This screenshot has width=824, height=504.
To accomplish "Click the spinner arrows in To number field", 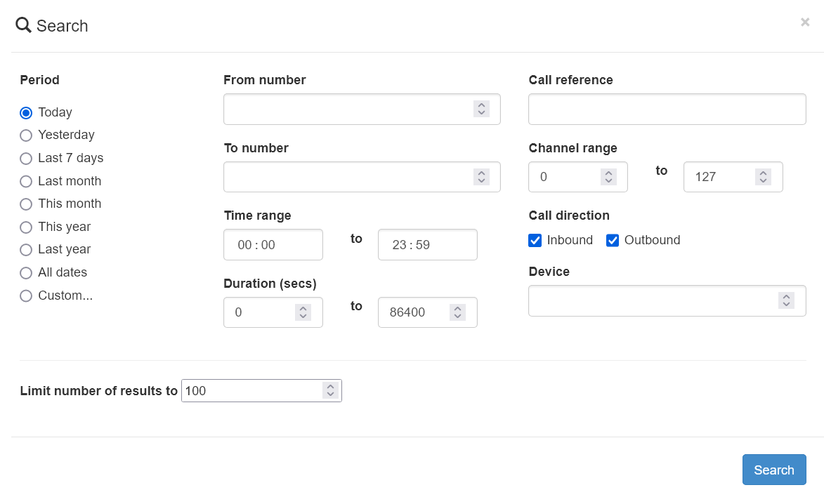I will [481, 177].
